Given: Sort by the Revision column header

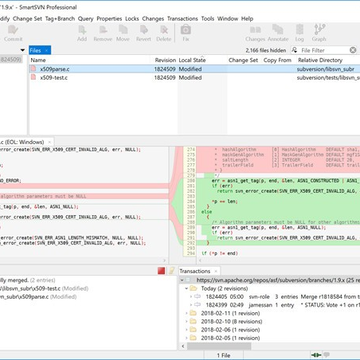Looking at the screenshot, I should [x=165, y=60].
